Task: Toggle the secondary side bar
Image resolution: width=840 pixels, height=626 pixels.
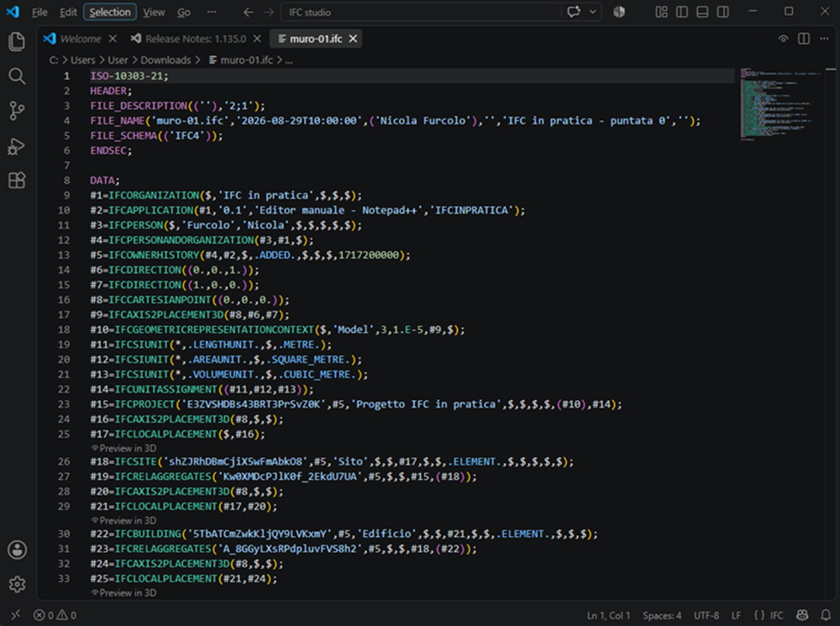Action: click(x=722, y=12)
